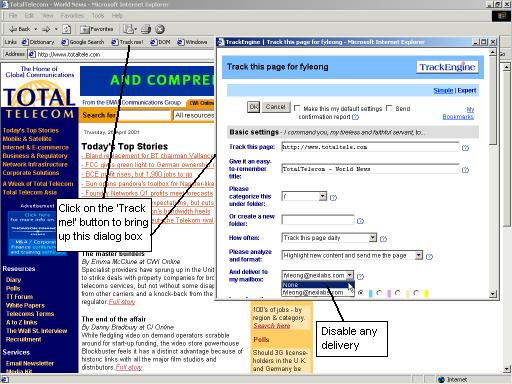Click help icon beside 'Track this page' field
Image resolution: width=512 pixels, height=384 pixels.
(465, 148)
